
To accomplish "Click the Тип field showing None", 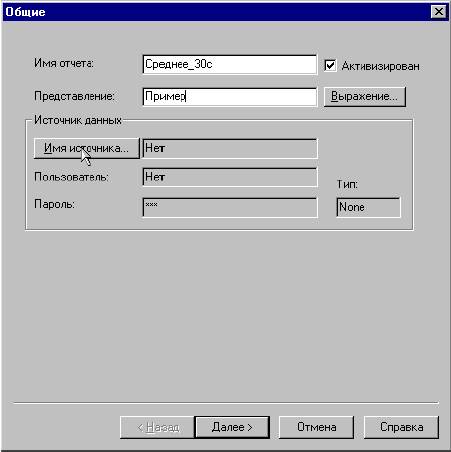I will [368, 207].
